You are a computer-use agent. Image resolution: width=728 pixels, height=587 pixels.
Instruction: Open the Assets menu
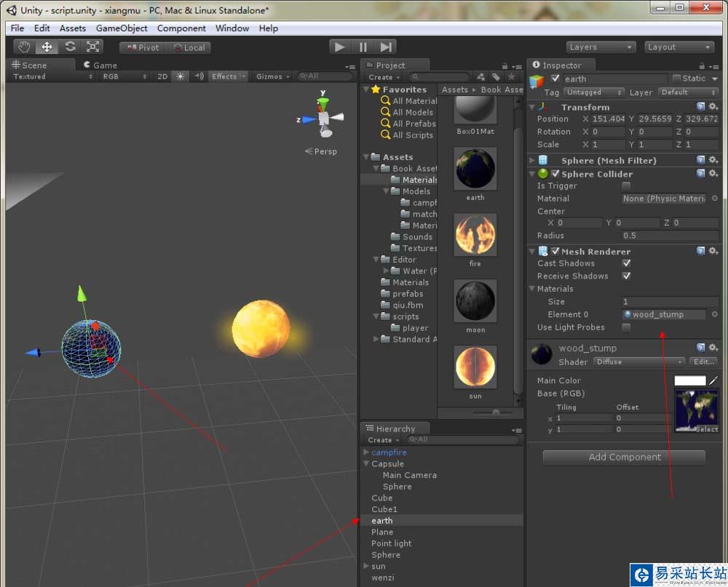coord(73,28)
